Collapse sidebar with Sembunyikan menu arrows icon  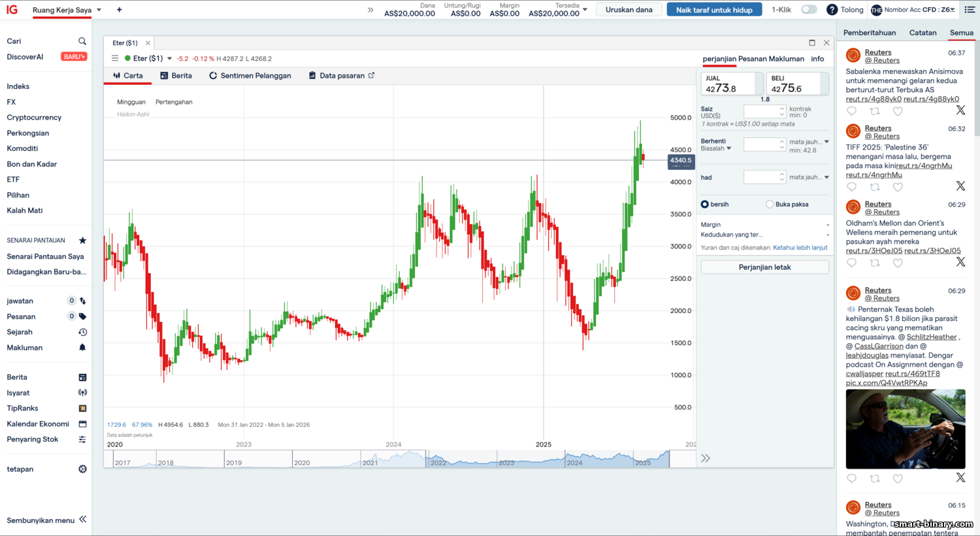(x=83, y=520)
